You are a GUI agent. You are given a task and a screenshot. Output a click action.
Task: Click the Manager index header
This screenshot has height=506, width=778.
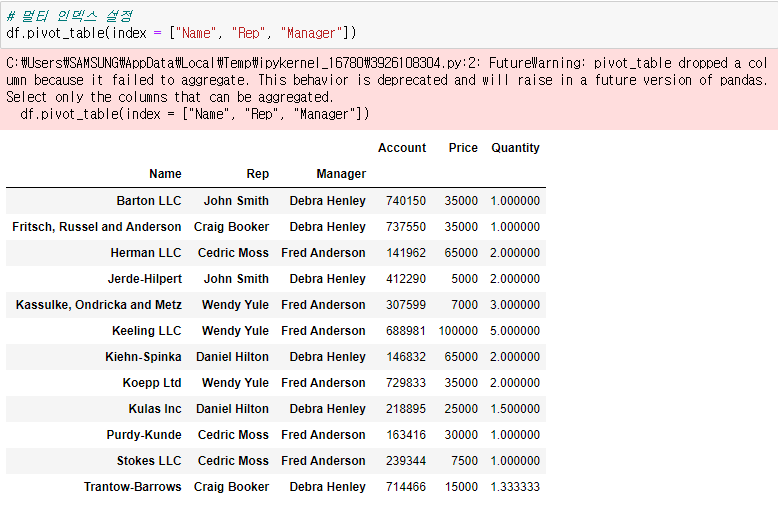click(x=341, y=174)
